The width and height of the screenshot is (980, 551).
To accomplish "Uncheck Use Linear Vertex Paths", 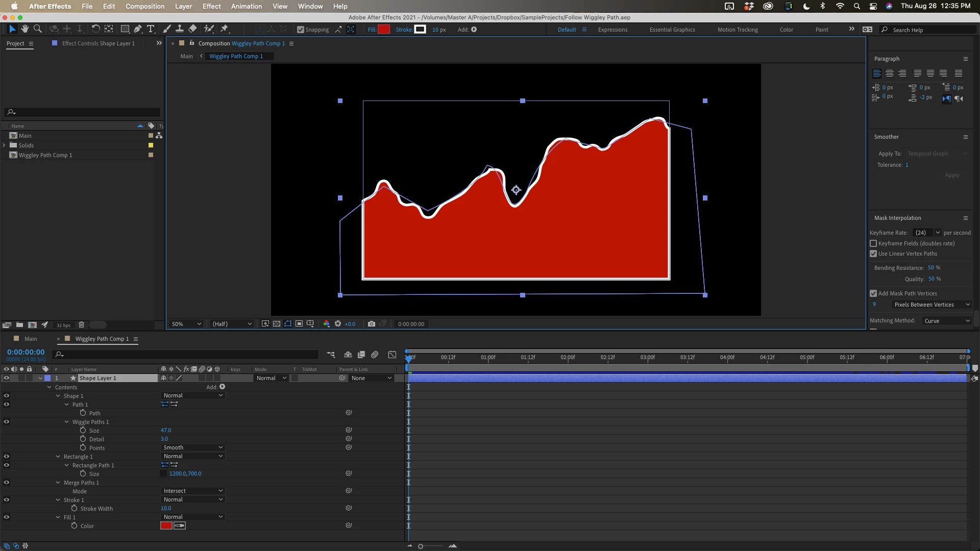I will 873,254.
